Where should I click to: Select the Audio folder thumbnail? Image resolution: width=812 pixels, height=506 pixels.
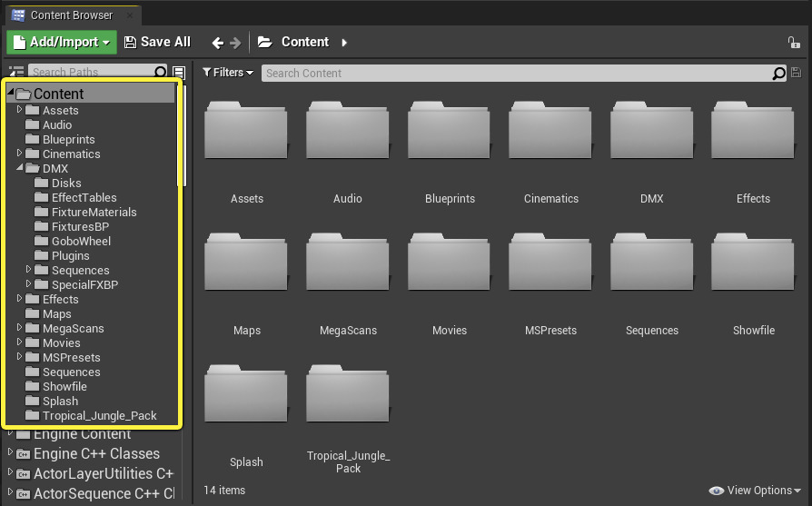(348, 131)
